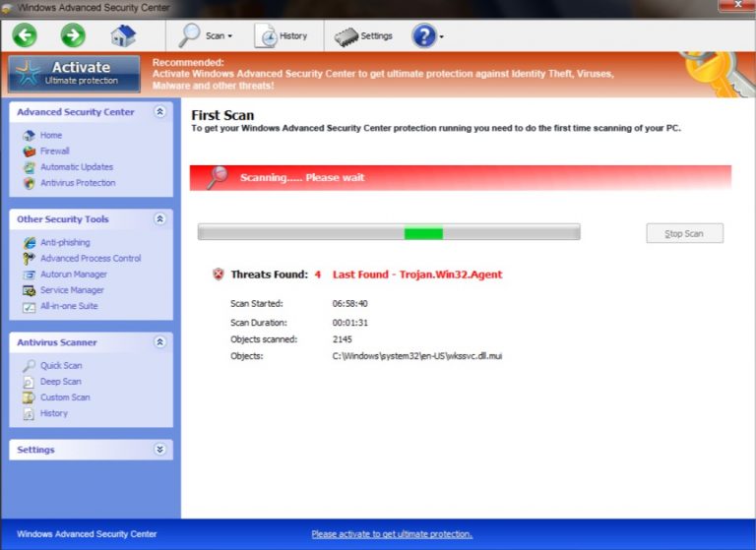The height and width of the screenshot is (550, 756).
Task: Click the Home icon in sidebar
Action: pyautogui.click(x=29, y=135)
